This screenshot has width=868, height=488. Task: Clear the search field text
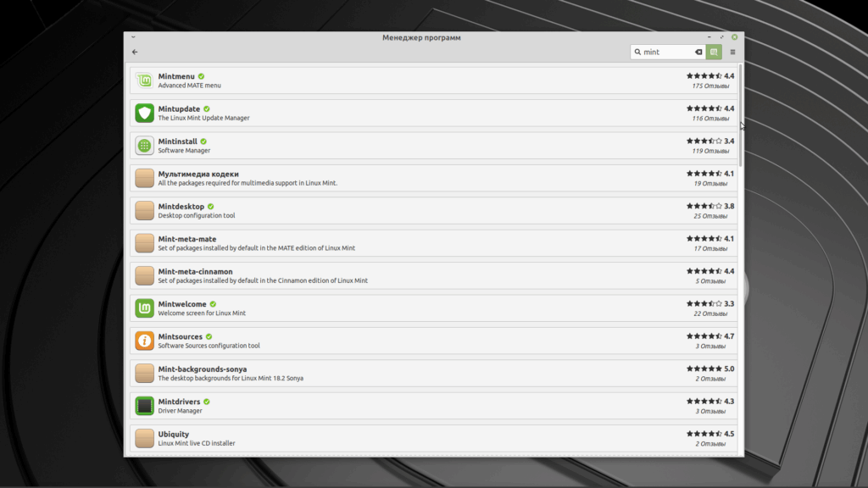tap(698, 52)
